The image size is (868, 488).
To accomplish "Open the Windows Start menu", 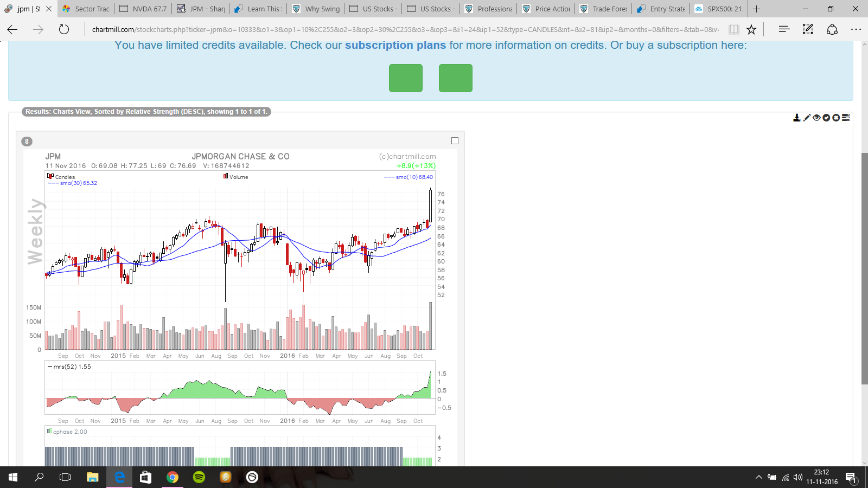I will click(13, 477).
